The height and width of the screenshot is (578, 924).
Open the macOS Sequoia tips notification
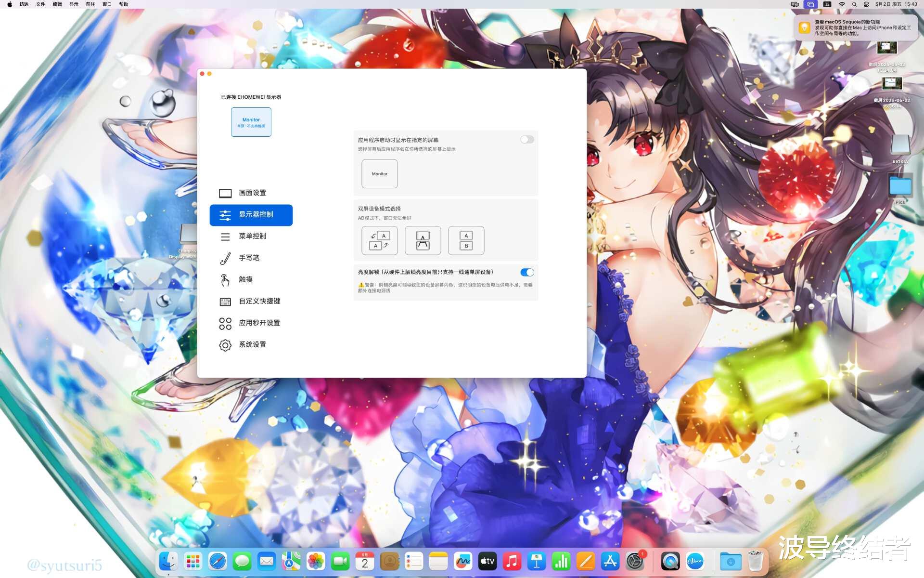(x=856, y=27)
